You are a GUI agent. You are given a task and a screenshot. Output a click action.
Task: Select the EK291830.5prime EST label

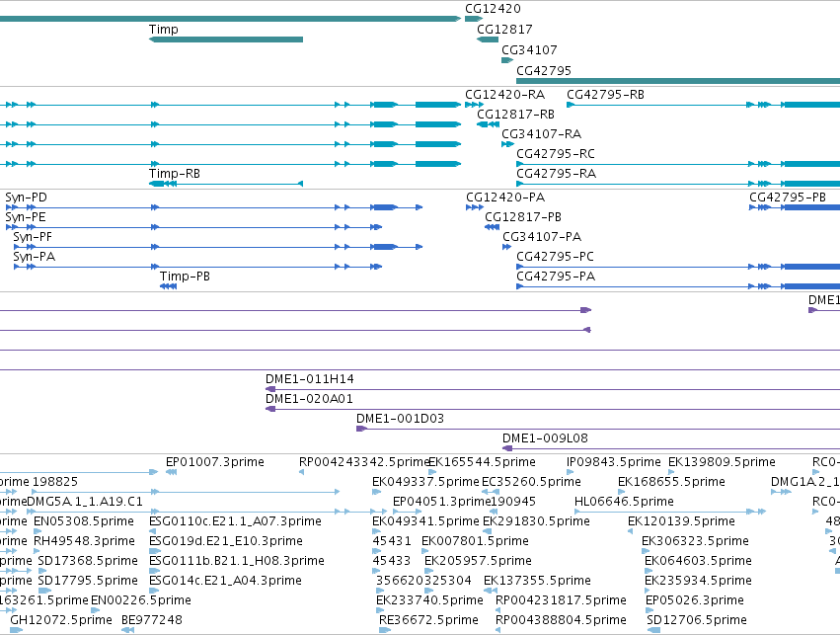coord(536,521)
